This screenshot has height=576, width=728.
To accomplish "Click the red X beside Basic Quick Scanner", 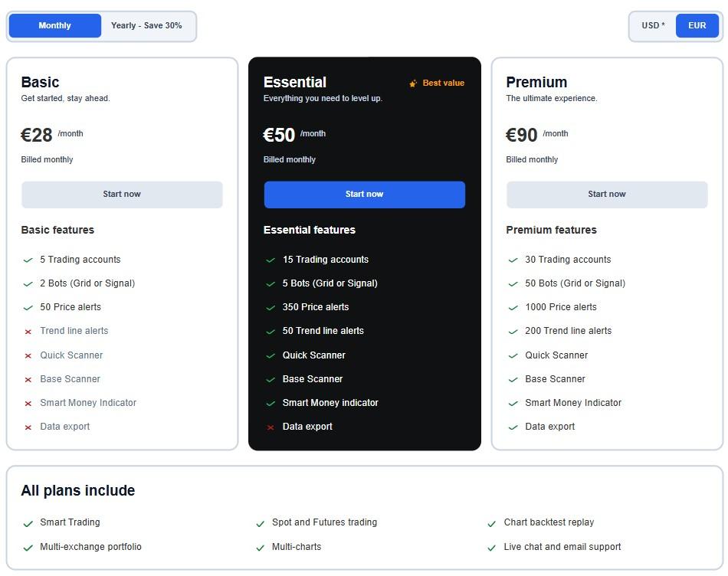I will point(28,356).
